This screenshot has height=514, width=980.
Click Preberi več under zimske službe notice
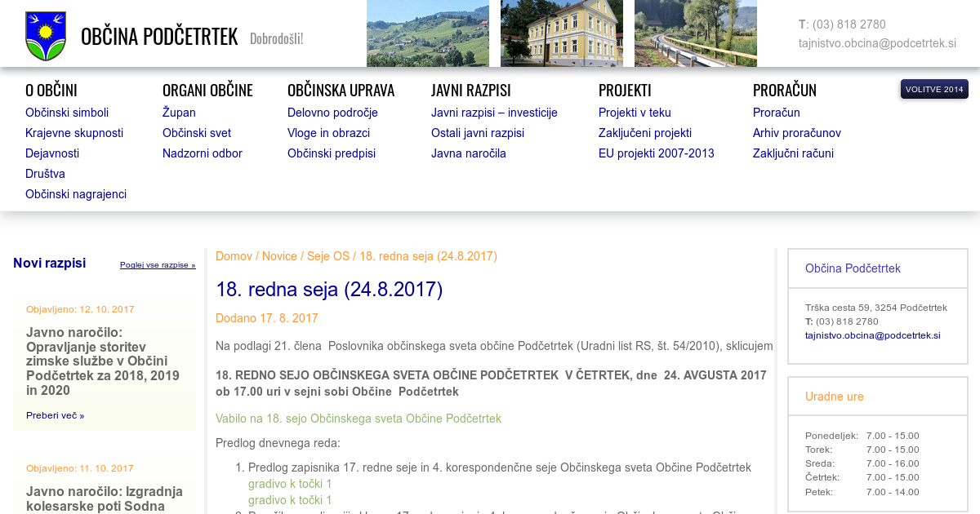[55, 415]
